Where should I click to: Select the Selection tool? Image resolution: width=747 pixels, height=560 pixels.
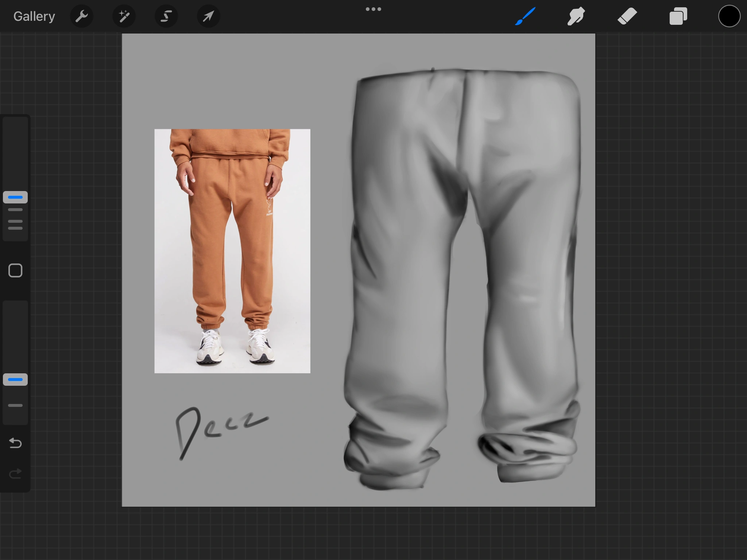[166, 16]
